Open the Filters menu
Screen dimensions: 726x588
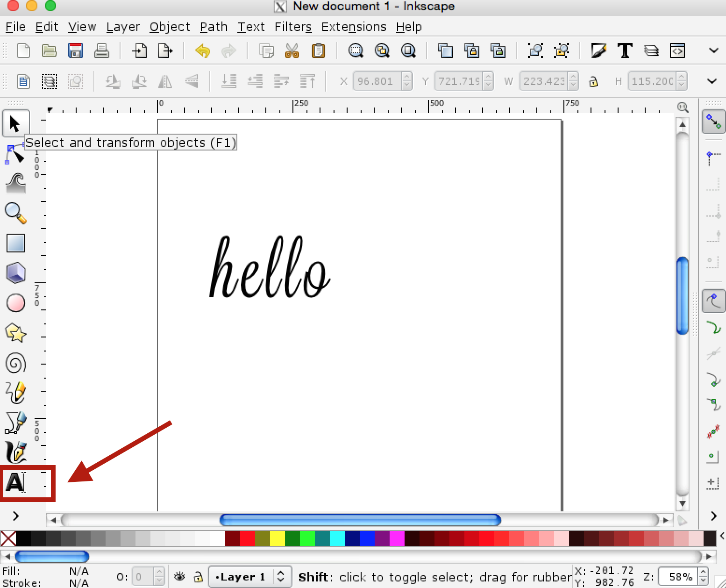(x=293, y=27)
